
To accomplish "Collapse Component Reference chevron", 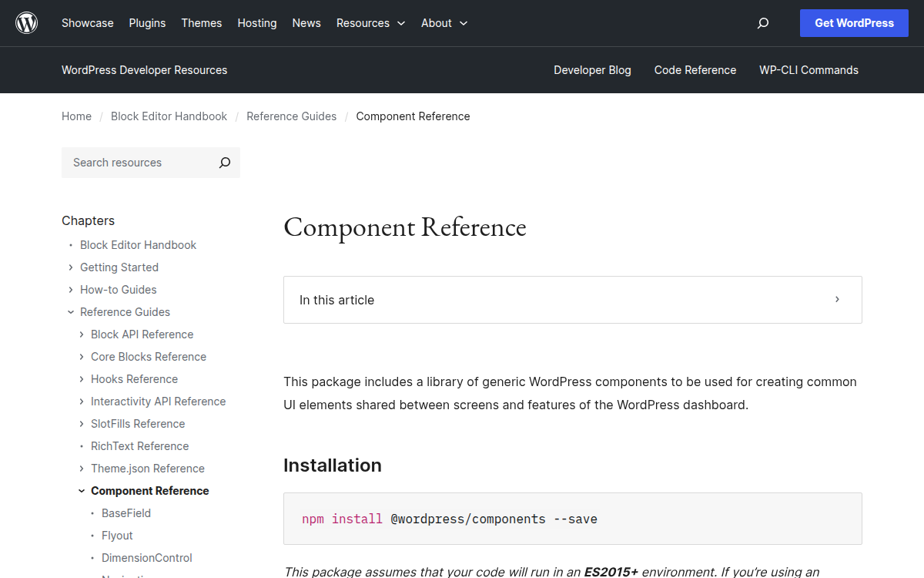I will pos(82,491).
